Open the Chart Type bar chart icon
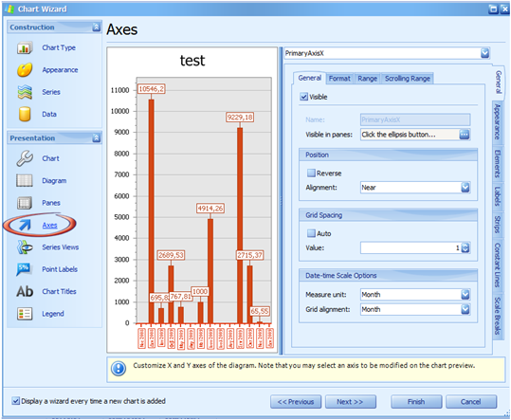 tap(25, 48)
